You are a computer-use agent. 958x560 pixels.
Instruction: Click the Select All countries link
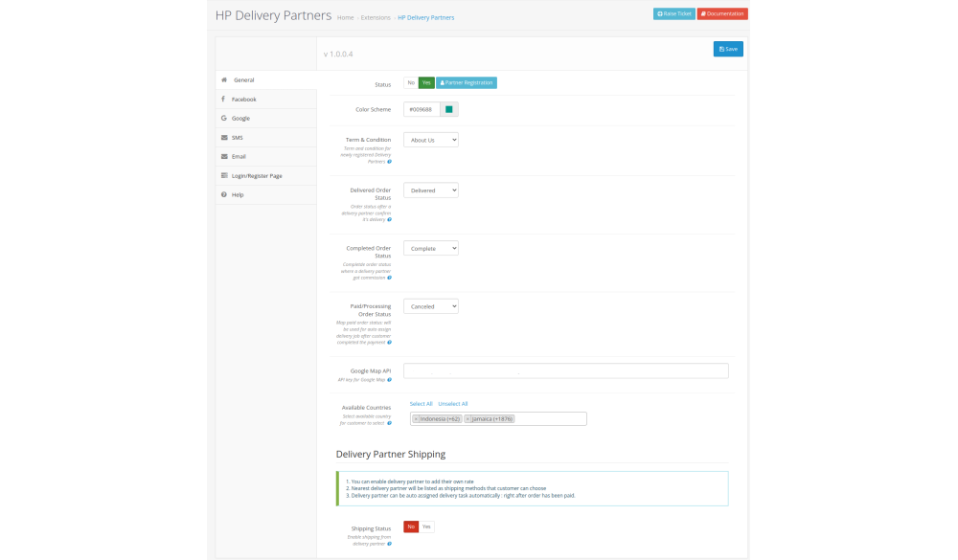(x=421, y=404)
